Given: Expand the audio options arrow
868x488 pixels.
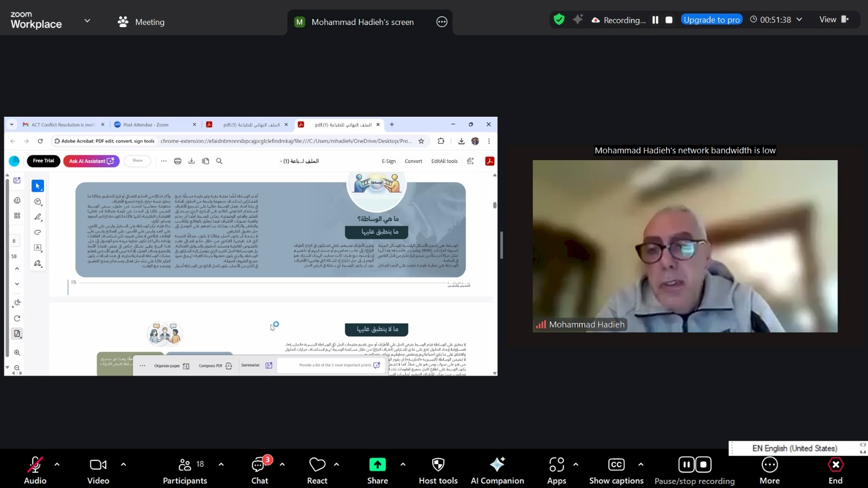Looking at the screenshot, I should (x=57, y=465).
